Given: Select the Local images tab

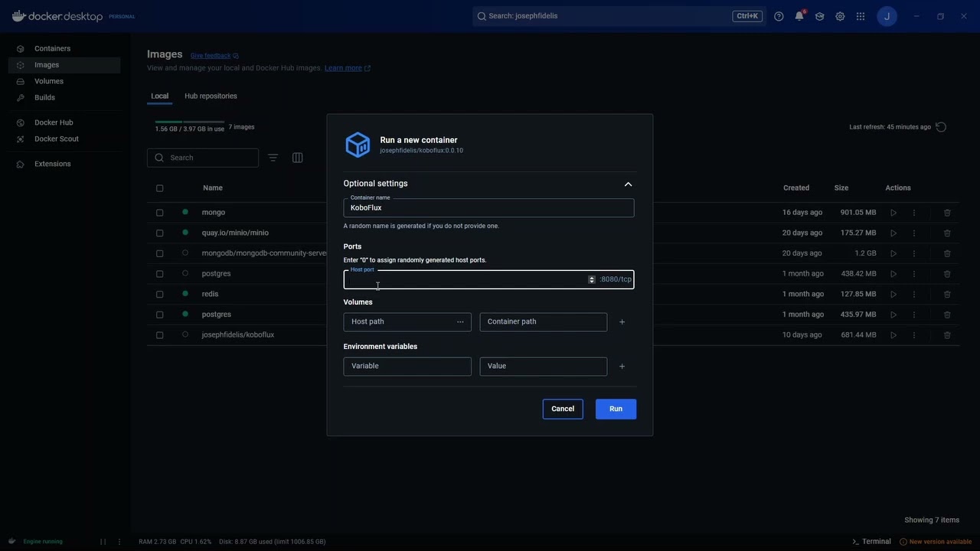Looking at the screenshot, I should 159,96.
